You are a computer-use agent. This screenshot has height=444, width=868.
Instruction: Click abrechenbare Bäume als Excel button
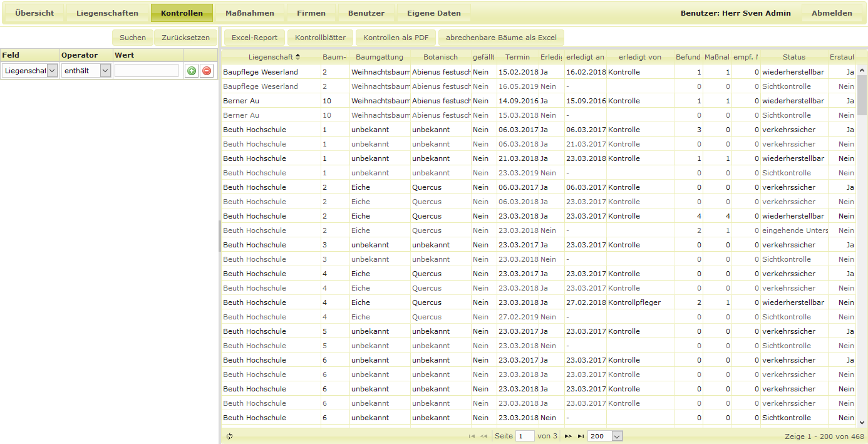tap(501, 38)
